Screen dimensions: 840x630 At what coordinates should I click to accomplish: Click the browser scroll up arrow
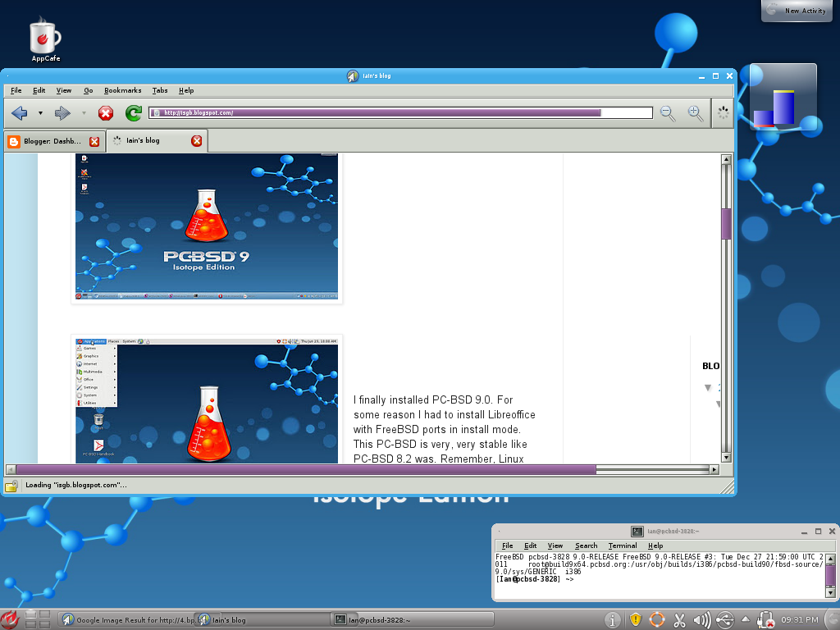click(x=727, y=159)
